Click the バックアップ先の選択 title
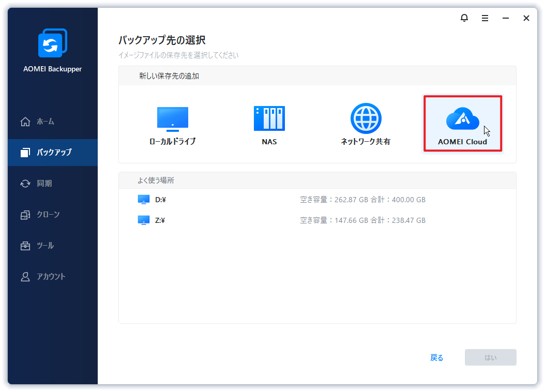 click(162, 40)
